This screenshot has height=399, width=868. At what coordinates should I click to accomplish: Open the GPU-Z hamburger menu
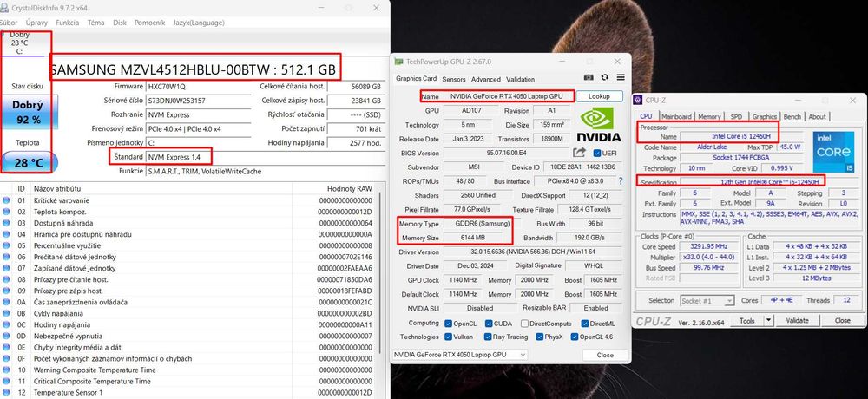[x=621, y=78]
